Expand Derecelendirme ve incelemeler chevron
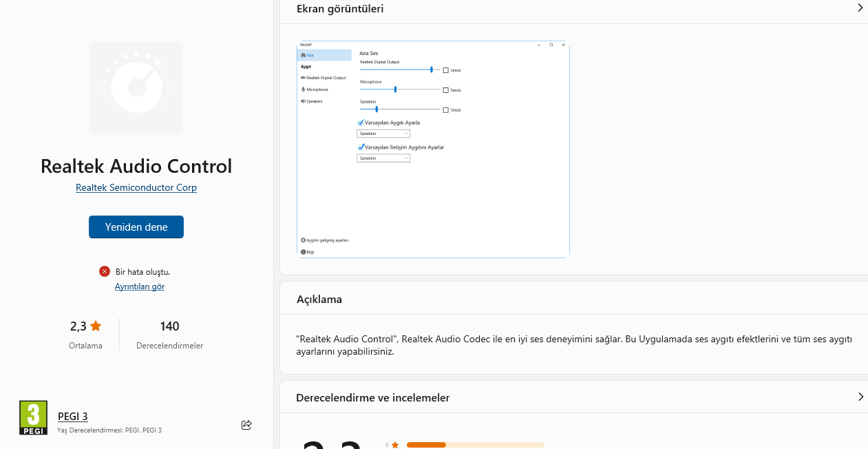The height and width of the screenshot is (449, 868). point(860,397)
